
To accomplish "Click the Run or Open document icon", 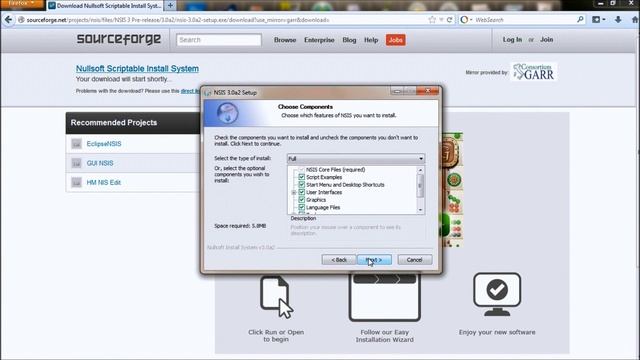I will (276, 297).
